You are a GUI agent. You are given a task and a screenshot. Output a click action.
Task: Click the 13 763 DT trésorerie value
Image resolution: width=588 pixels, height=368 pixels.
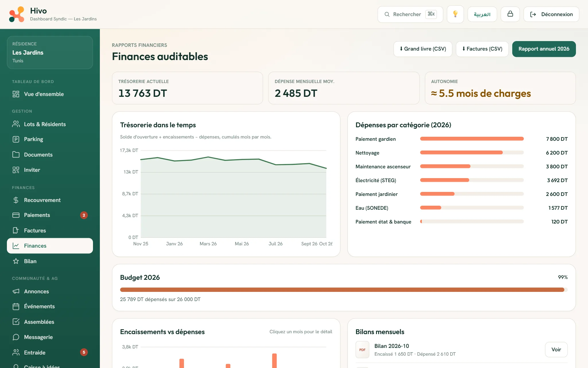tap(143, 93)
